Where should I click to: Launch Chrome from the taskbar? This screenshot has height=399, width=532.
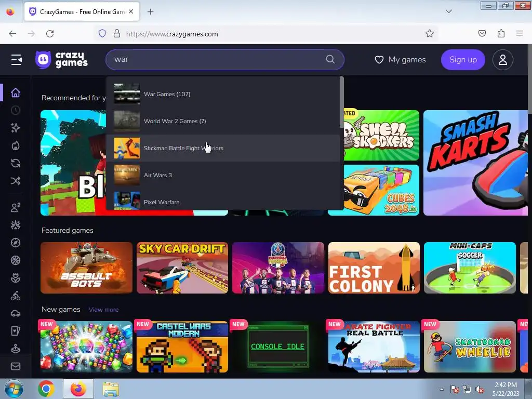point(46,389)
